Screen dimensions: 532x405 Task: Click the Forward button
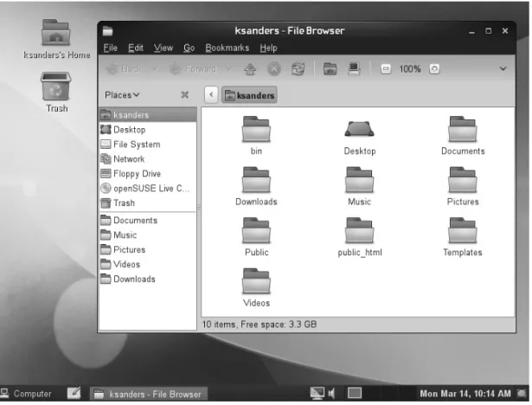193,69
